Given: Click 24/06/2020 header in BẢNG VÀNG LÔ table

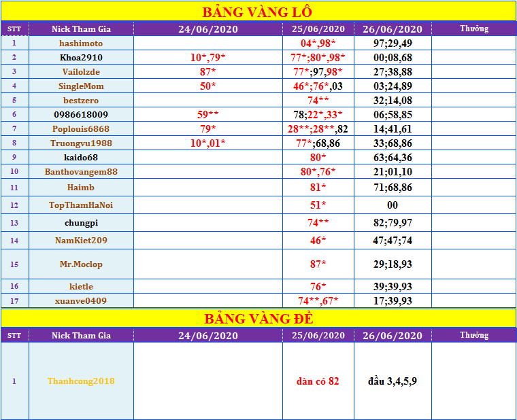Looking at the screenshot, I should point(208,29).
